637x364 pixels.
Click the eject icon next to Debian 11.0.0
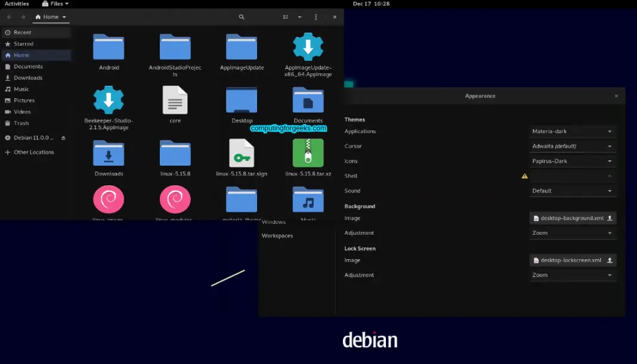pyautogui.click(x=63, y=137)
